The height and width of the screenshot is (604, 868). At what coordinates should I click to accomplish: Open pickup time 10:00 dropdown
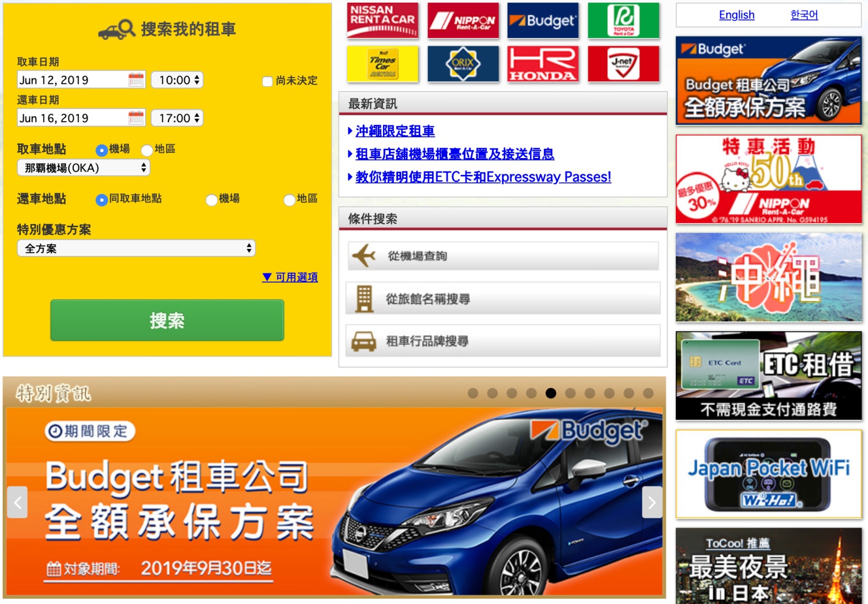[177, 80]
